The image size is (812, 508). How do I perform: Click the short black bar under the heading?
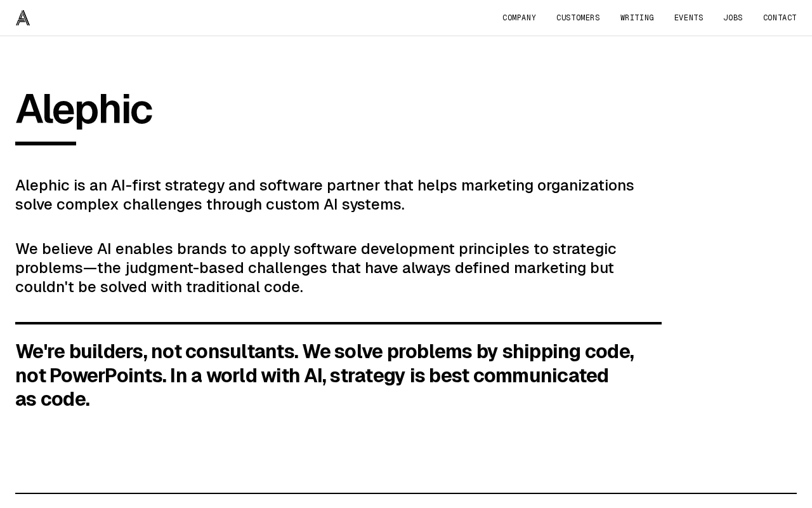coord(46,144)
